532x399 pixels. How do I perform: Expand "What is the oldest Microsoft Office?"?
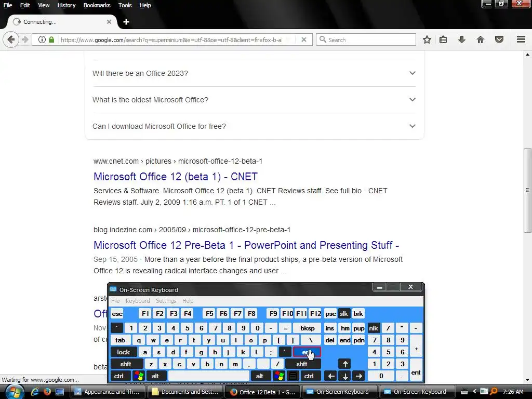pos(254,100)
